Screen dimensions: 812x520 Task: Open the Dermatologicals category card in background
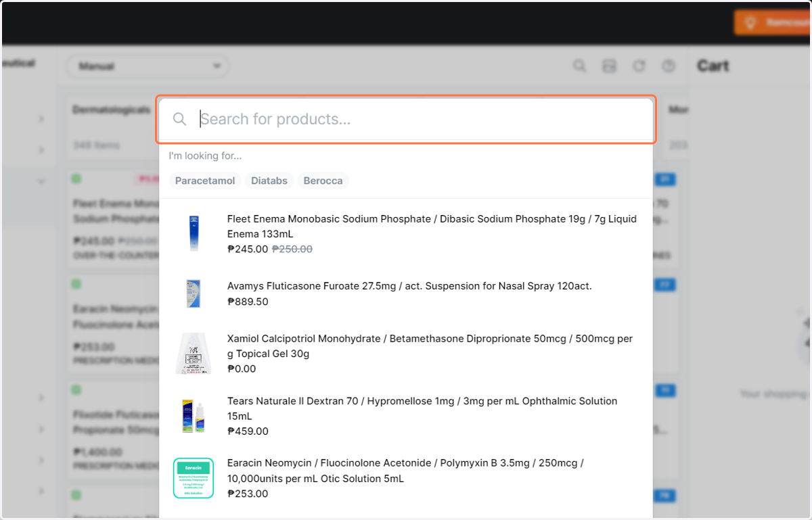(112, 126)
